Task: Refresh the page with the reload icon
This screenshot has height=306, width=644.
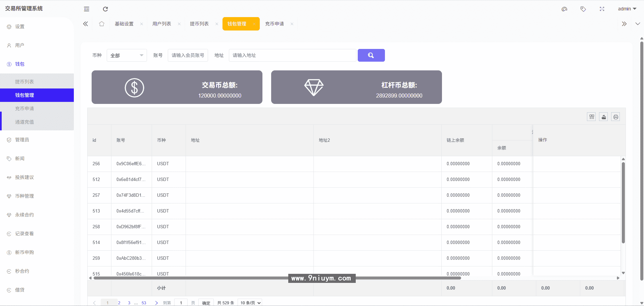Action: [105, 9]
